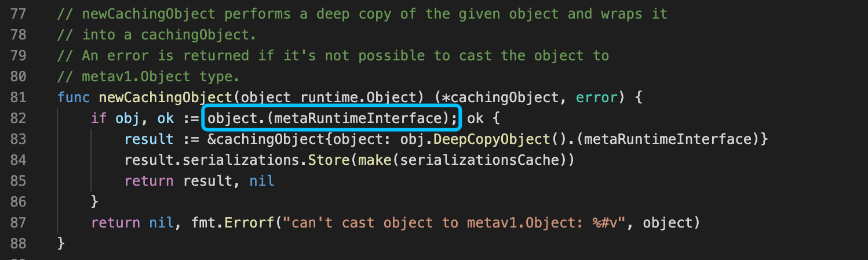The image size is (868, 260).
Task: Click the comment on line 78
Action: (x=156, y=35)
